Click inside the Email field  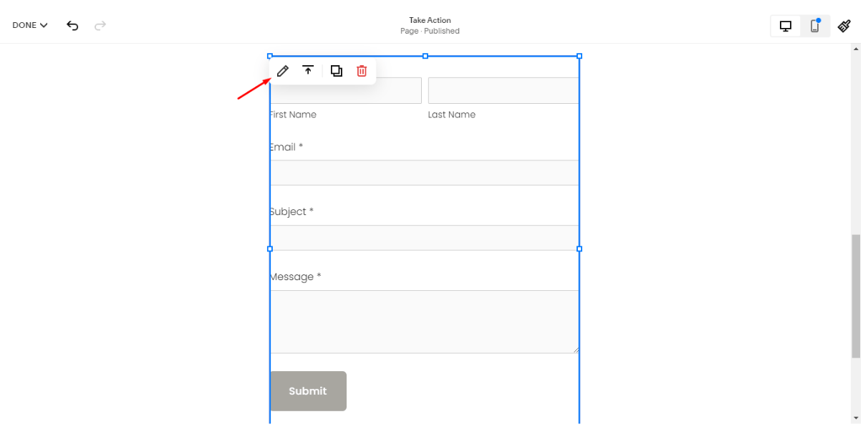(x=424, y=172)
